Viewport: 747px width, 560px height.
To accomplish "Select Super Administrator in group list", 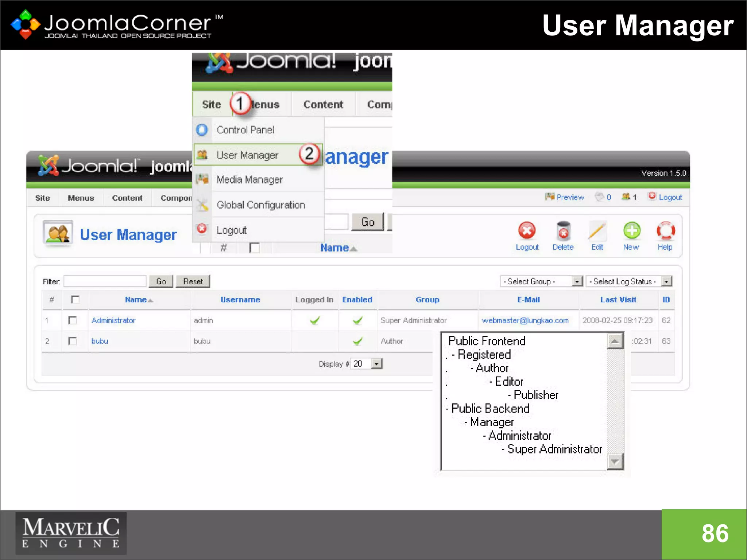I will point(554,449).
